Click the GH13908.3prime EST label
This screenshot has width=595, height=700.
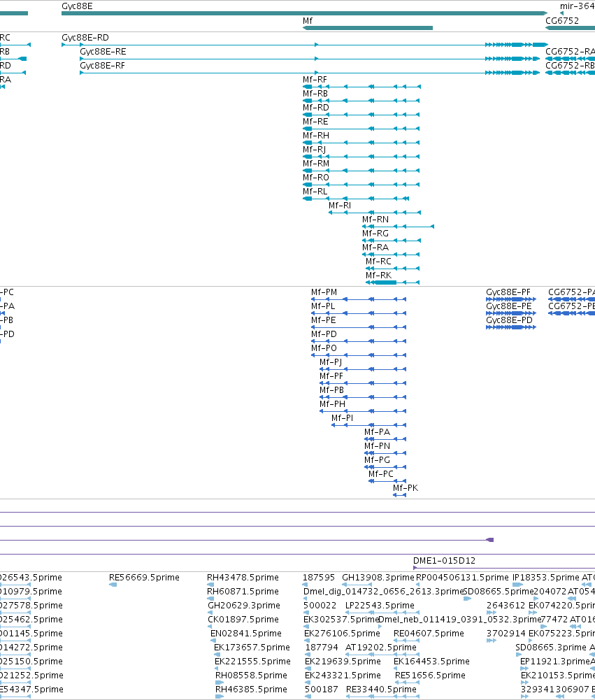pos(378,578)
